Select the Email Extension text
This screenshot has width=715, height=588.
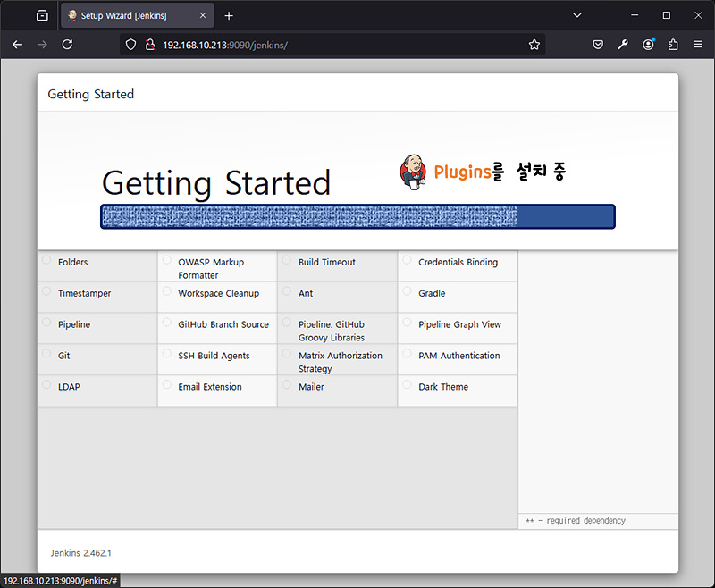click(210, 387)
